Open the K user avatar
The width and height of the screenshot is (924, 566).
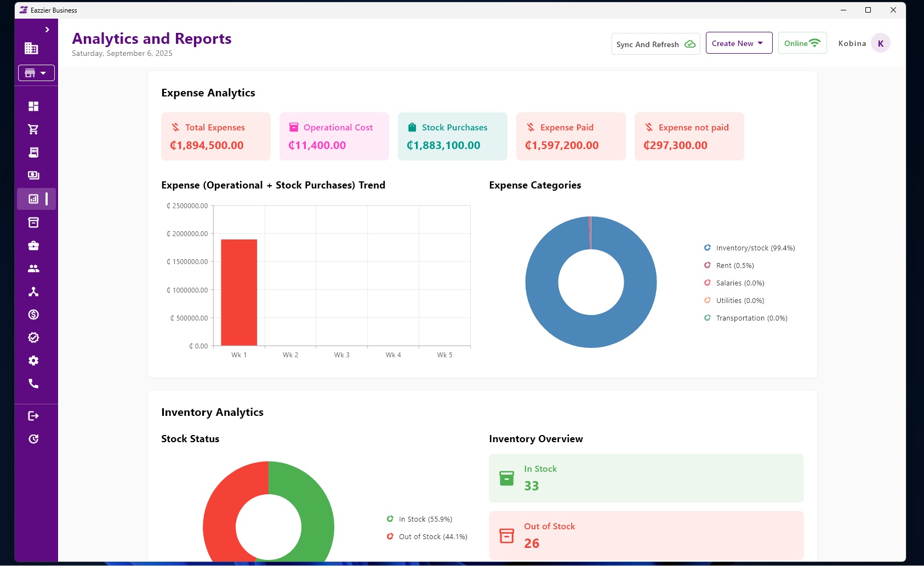pyautogui.click(x=881, y=43)
